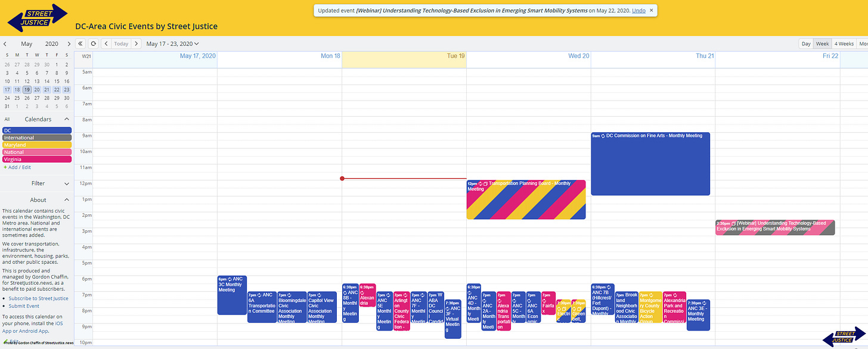
Task: Refresh the calendar
Action: pos(93,43)
